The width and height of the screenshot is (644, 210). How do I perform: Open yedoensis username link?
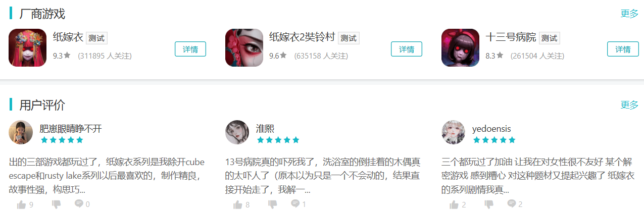pos(491,129)
